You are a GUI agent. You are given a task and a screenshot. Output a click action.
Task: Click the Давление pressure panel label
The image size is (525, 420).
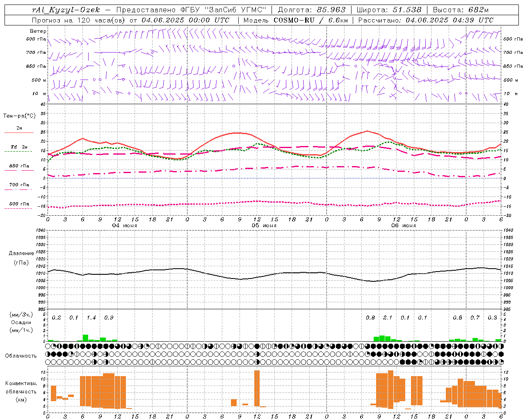pyautogui.click(x=21, y=253)
